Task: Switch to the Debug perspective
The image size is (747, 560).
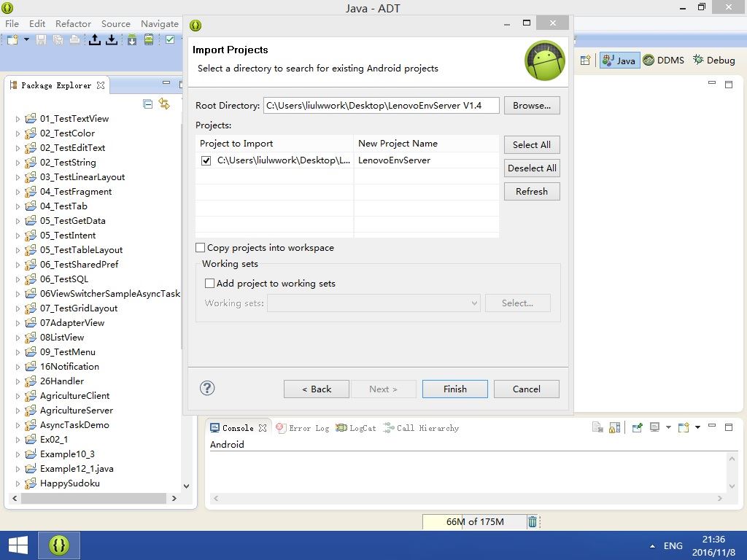Action: [x=713, y=60]
